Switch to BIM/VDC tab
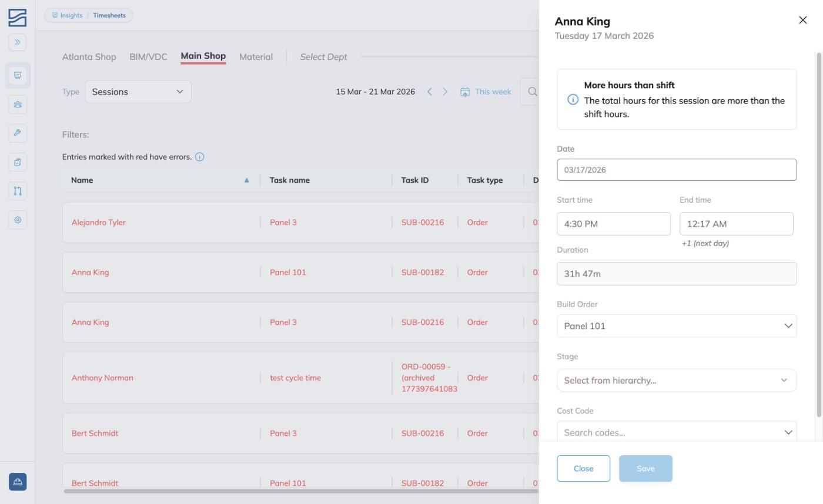 (148, 57)
